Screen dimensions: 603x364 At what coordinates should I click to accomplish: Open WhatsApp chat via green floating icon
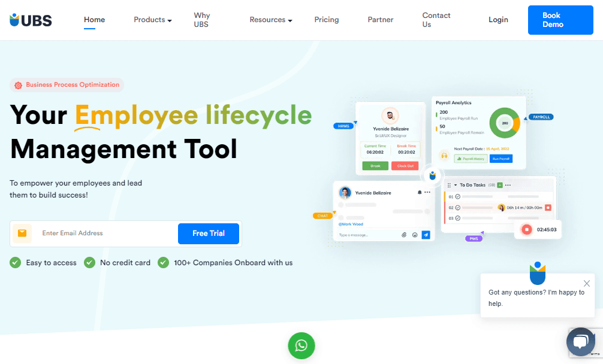click(301, 345)
